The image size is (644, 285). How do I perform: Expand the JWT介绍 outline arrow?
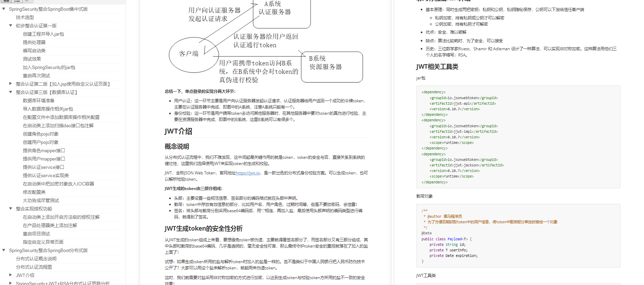click(x=11, y=275)
